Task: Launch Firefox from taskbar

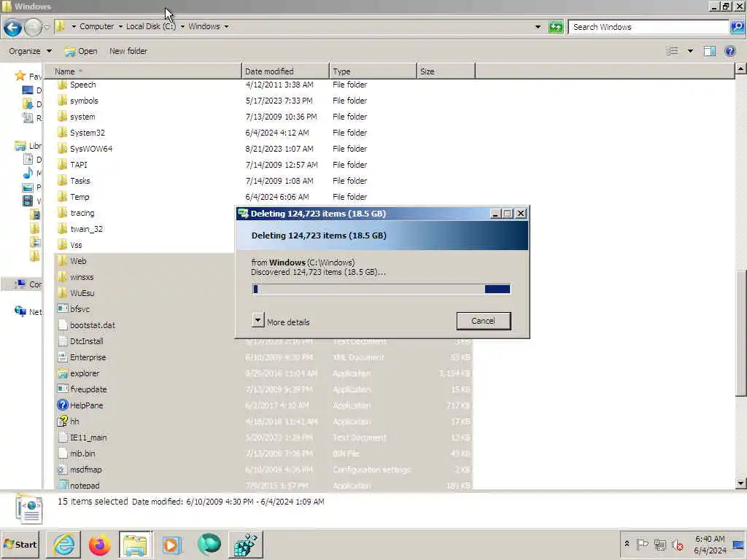Action: click(99, 544)
